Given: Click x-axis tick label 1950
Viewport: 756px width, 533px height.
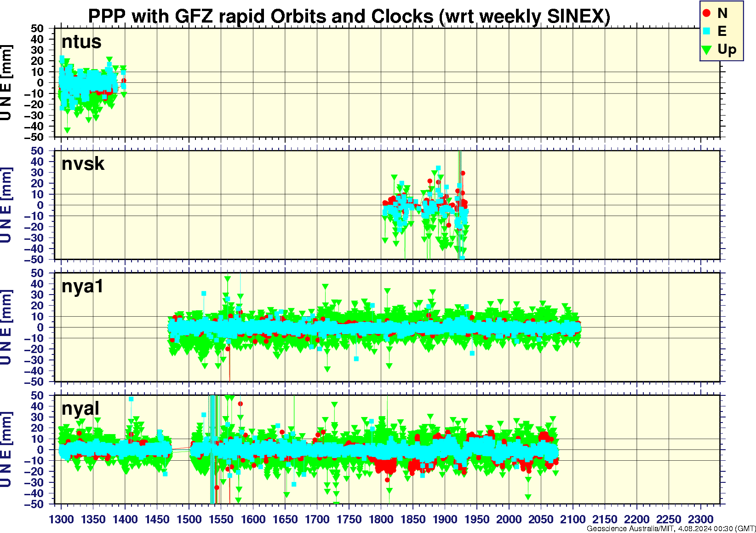Looking at the screenshot, I should tap(477, 519).
